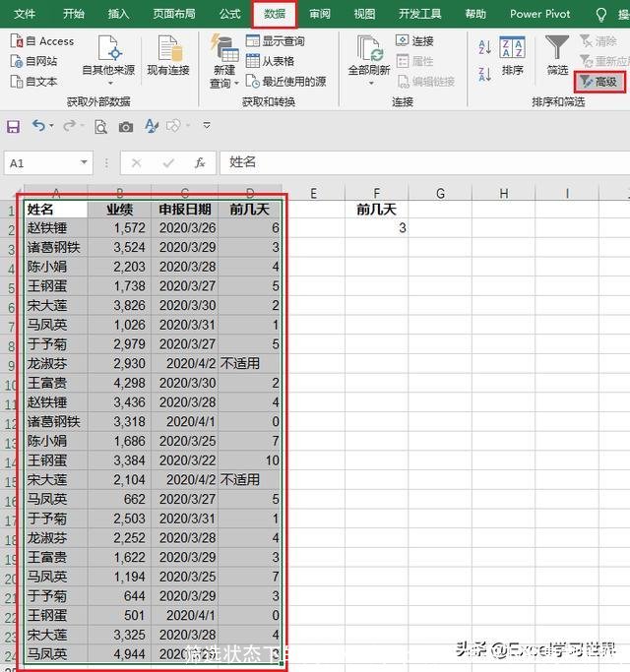Switch to the 视图 (View) tab
This screenshot has width=630, height=672.
point(364,14)
